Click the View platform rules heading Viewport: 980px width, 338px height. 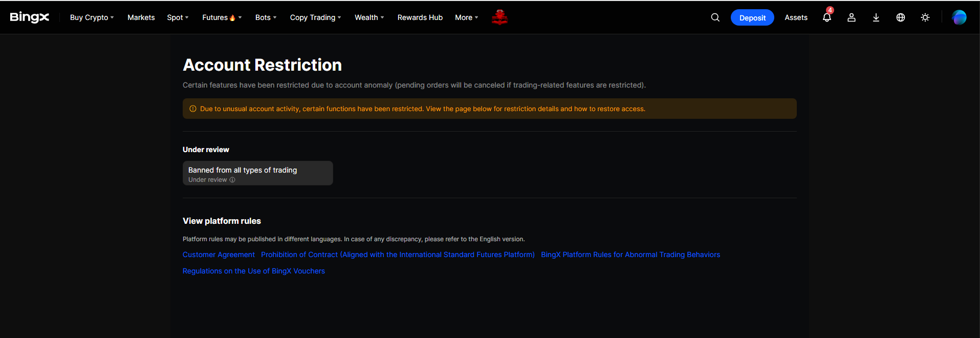pyautogui.click(x=222, y=221)
